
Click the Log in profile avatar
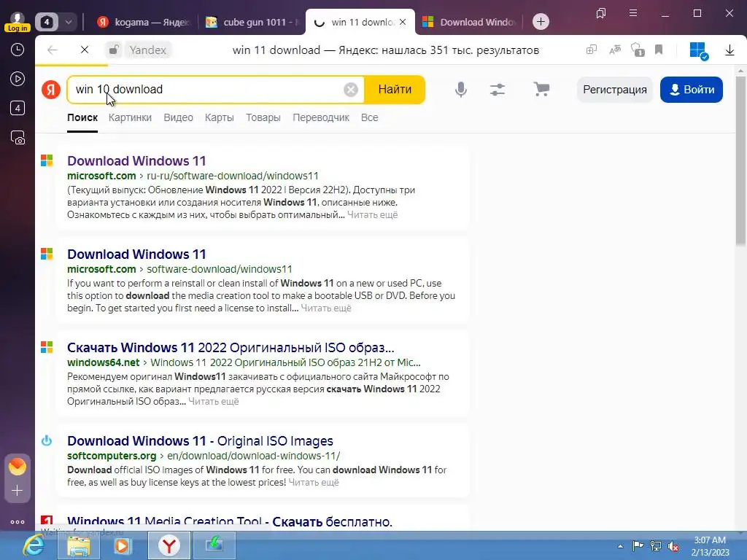(x=18, y=21)
